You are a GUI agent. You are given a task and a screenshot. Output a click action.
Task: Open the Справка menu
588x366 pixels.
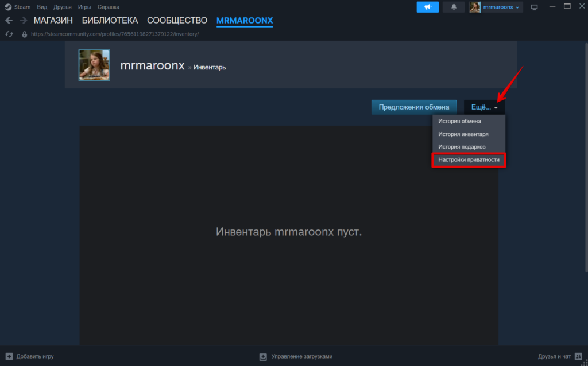pyautogui.click(x=109, y=7)
